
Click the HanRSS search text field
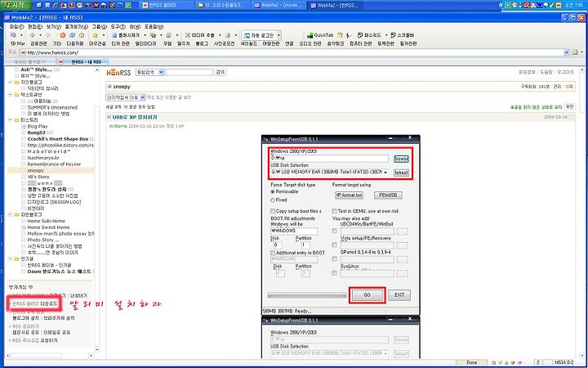coord(189,72)
